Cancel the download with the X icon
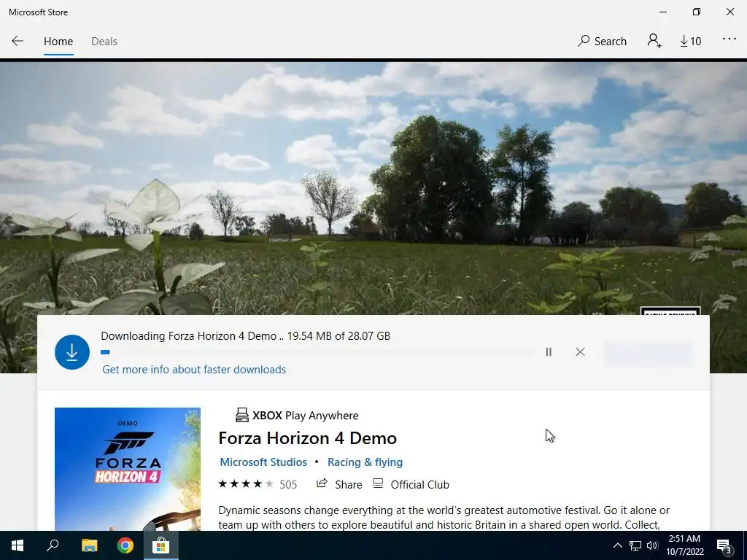 click(x=580, y=352)
